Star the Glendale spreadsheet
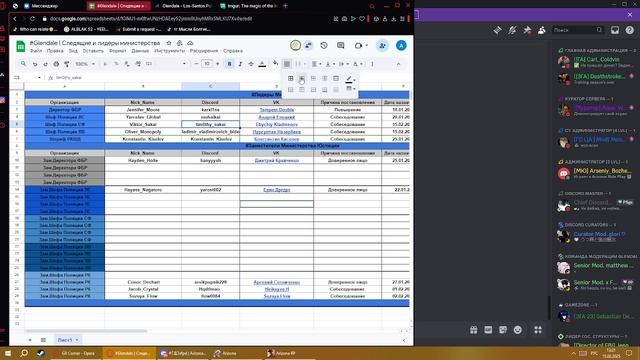The image size is (640, 360). tap(169, 43)
